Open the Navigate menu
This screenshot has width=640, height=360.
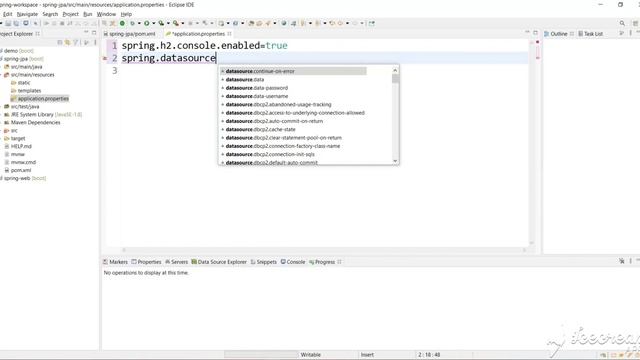click(27, 14)
